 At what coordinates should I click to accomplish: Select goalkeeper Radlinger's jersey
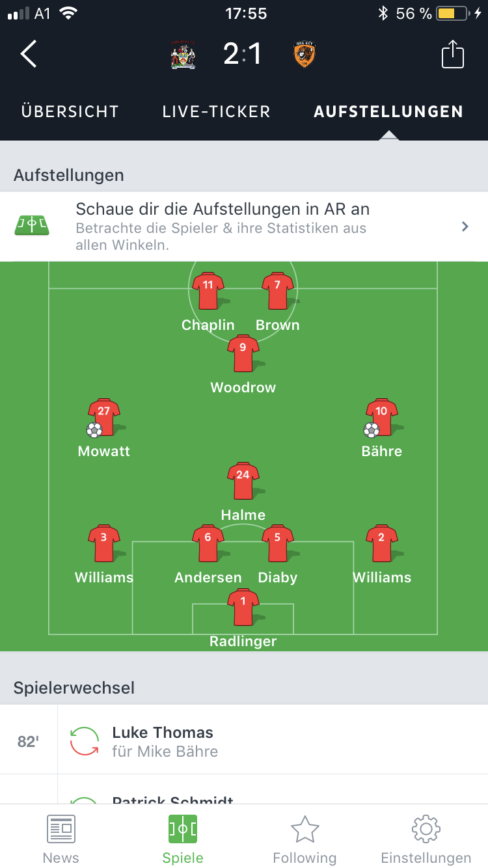pyautogui.click(x=243, y=607)
